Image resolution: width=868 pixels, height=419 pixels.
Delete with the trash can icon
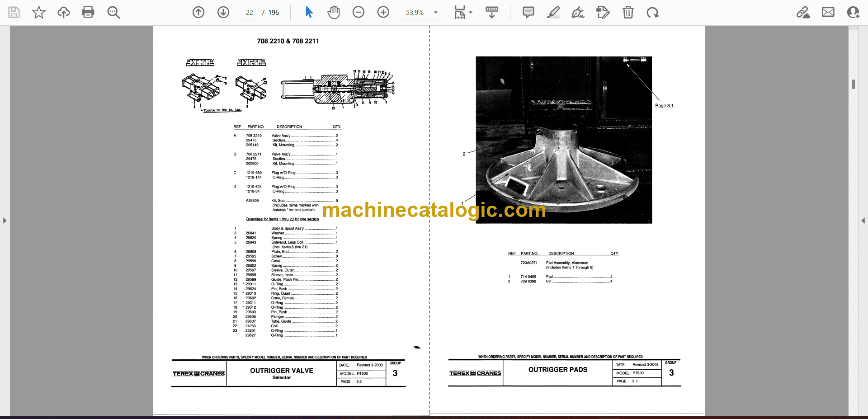[628, 12]
